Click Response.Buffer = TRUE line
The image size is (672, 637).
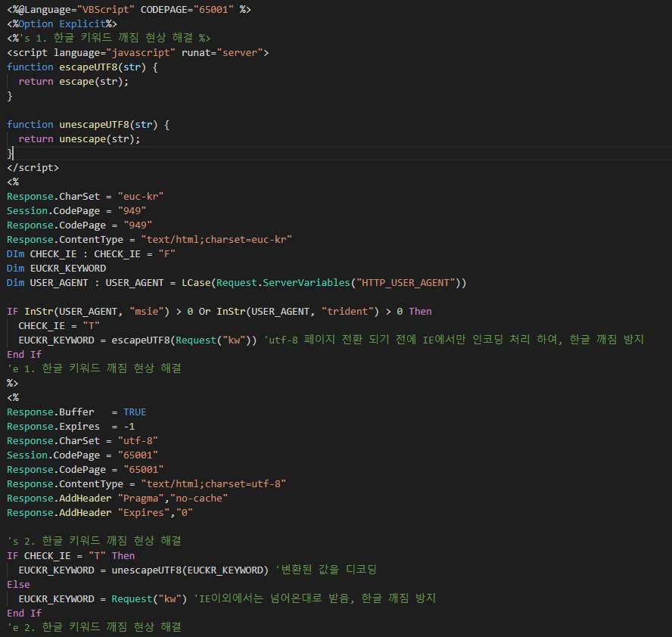[x=76, y=412]
